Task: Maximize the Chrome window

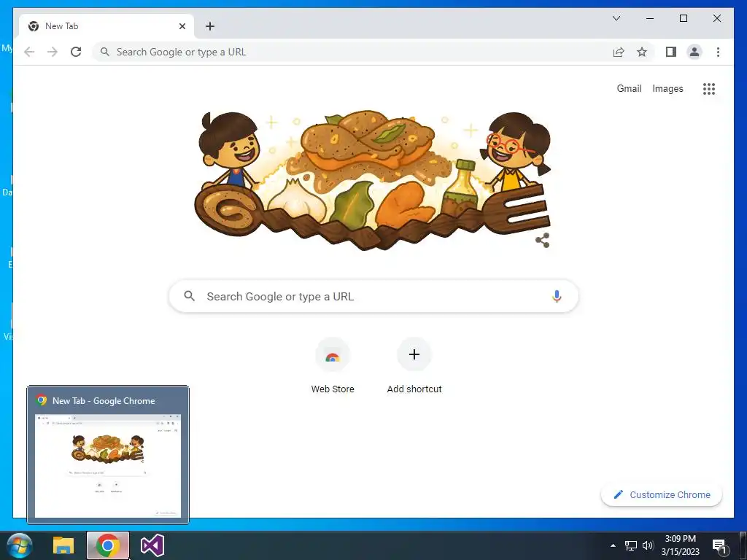Action: pos(683,18)
